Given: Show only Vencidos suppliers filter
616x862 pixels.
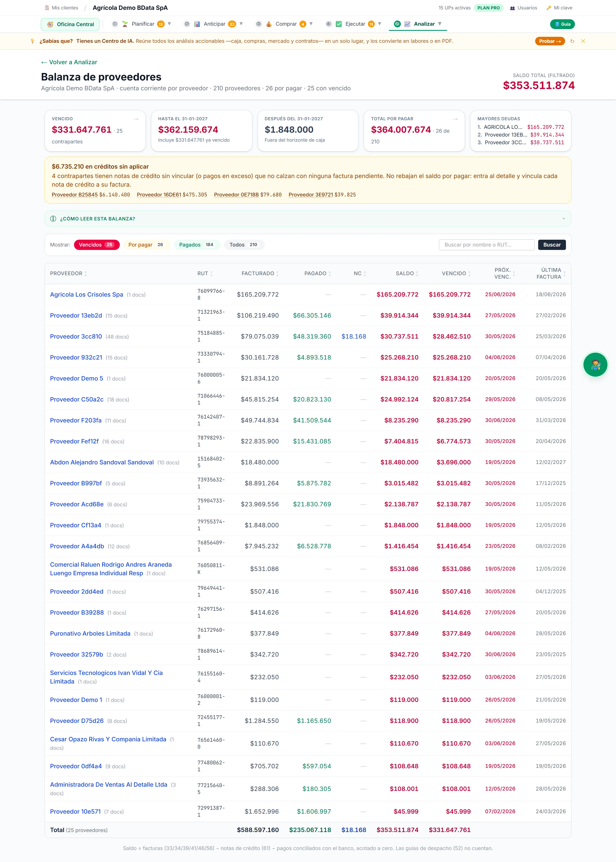Looking at the screenshot, I should coord(97,245).
